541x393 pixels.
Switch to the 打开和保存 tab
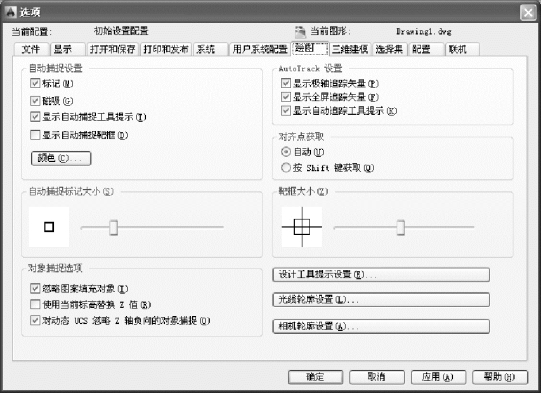pyautogui.click(x=112, y=49)
